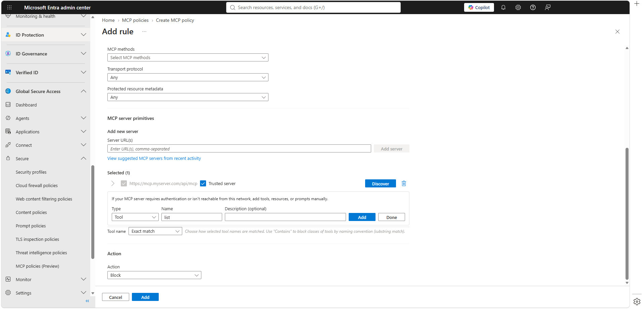Viewport: 644px width, 309px height.
Task: Open Threat intelligence policies
Action: pyautogui.click(x=41, y=253)
